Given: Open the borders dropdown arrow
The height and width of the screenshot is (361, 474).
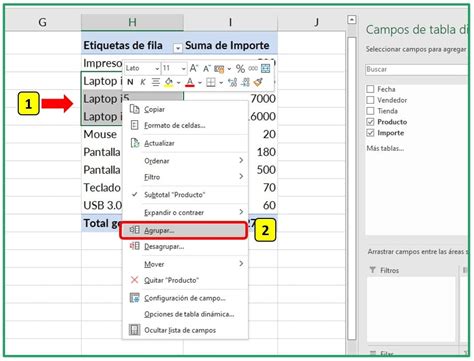Looking at the screenshot, I should [x=221, y=83].
